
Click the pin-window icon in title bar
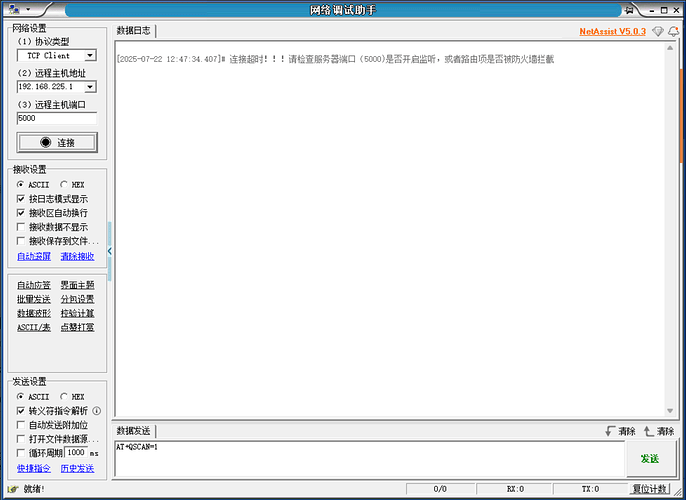click(630, 9)
